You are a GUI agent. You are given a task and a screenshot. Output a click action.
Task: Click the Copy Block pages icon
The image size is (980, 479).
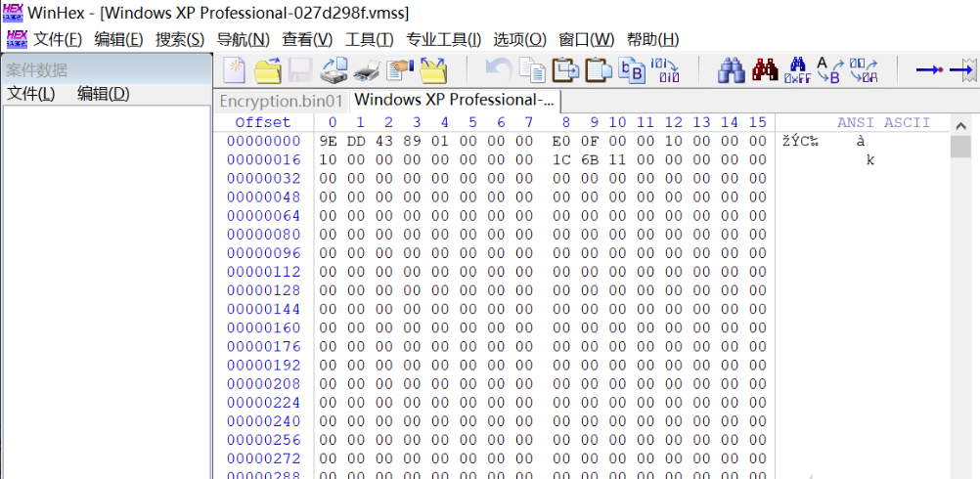[x=532, y=70]
